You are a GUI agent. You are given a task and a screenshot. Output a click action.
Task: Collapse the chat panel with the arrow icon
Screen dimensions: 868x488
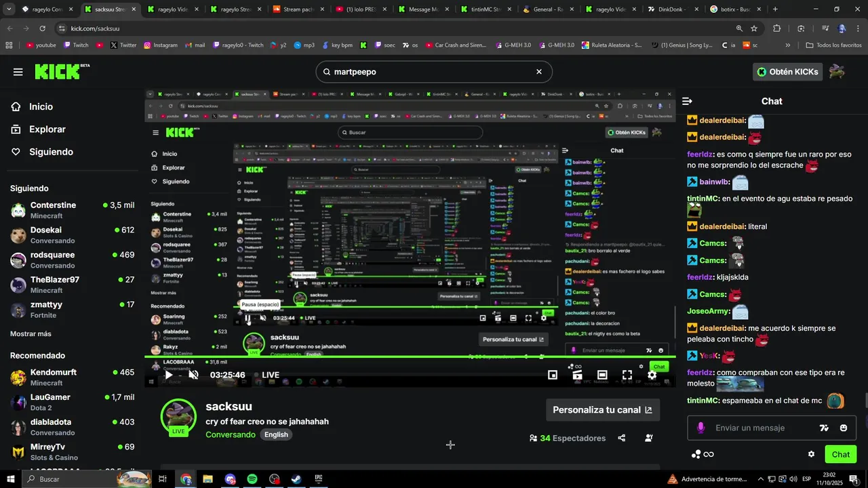(687, 101)
